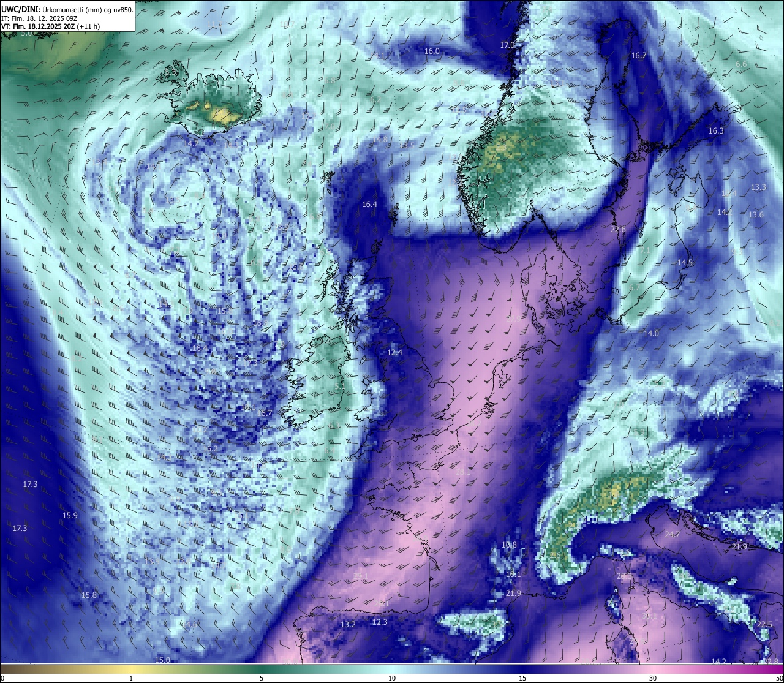Click the 10.8 value label
Viewport: 784px width, 683px height.
coord(509,545)
